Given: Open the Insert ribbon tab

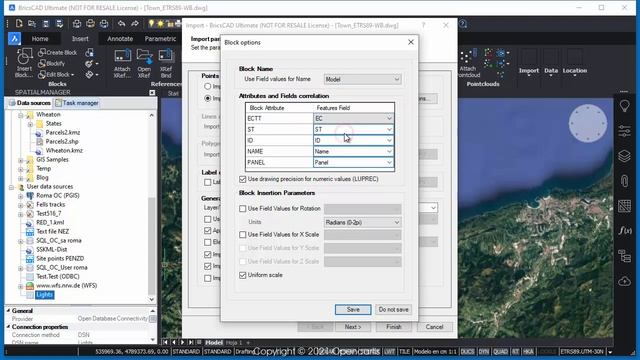Looking at the screenshot, I should point(80,39).
